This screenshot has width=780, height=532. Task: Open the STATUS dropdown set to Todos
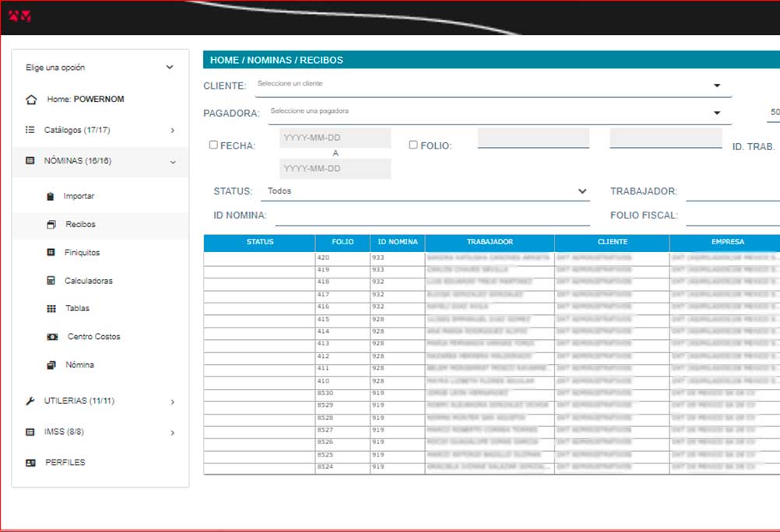coord(426,191)
